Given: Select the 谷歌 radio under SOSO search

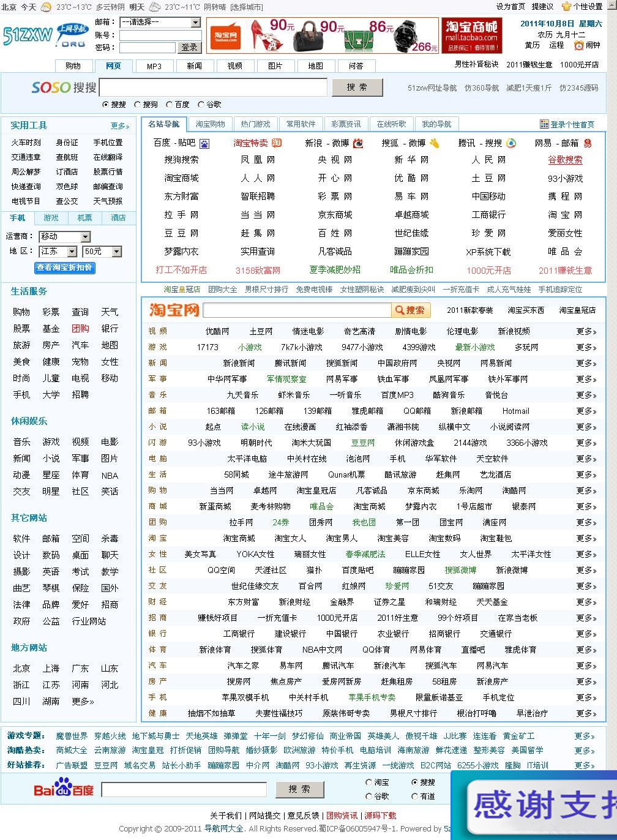Looking at the screenshot, I should click(201, 105).
